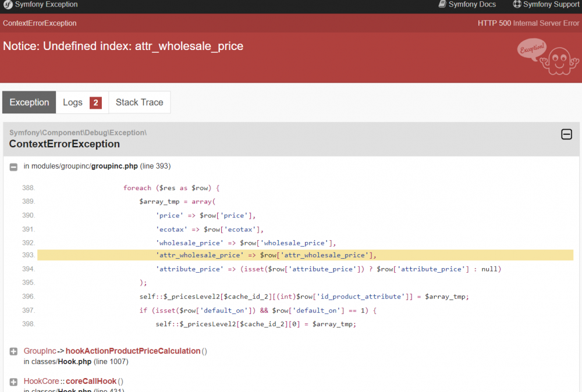582x392 pixels.
Task: Click the Symfony logo icon
Action: coord(8,5)
